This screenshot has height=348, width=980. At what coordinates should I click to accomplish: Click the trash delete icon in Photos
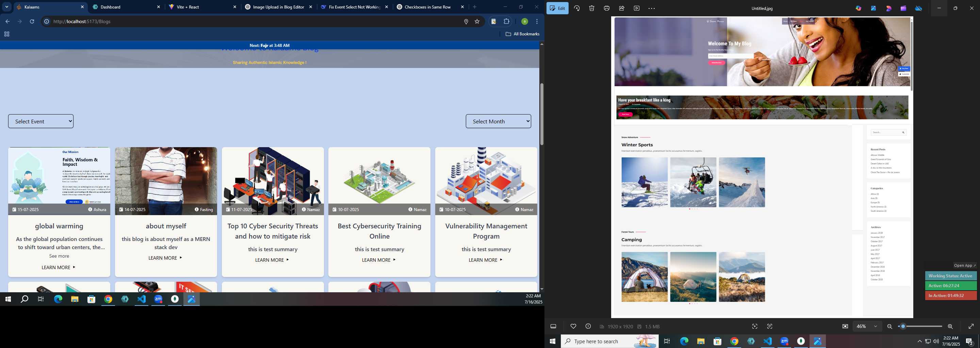click(592, 8)
